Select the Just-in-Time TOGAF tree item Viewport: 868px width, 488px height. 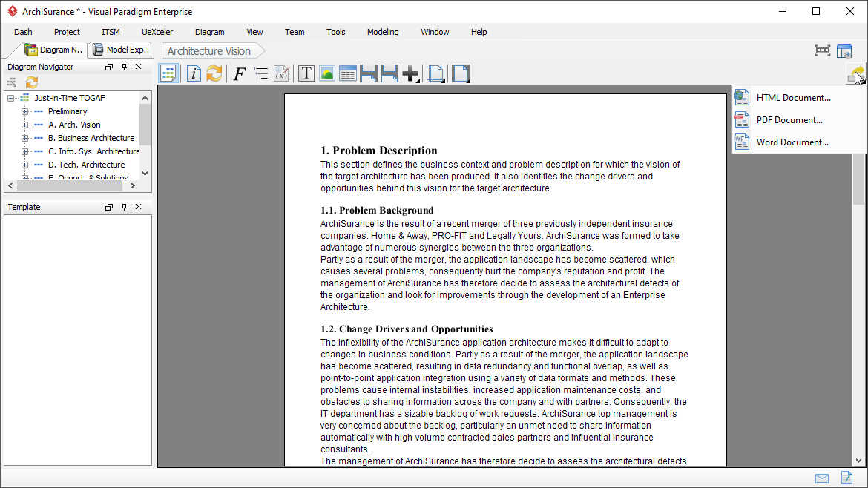click(x=69, y=98)
